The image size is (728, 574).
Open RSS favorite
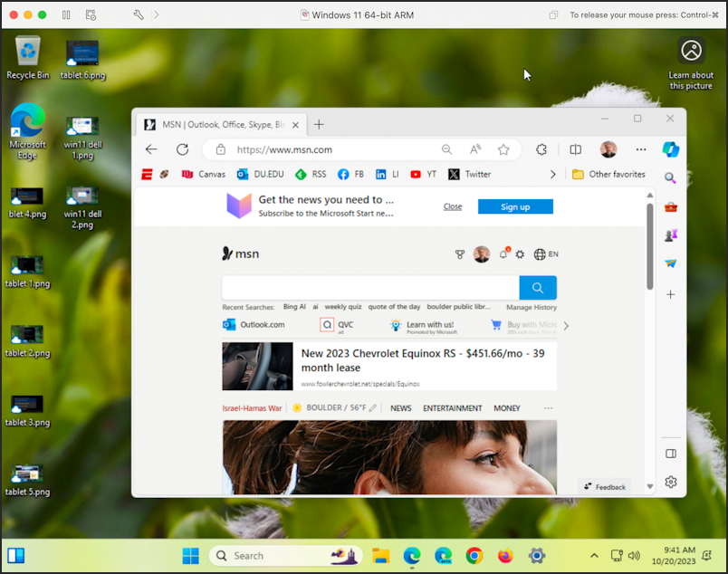pos(311,175)
